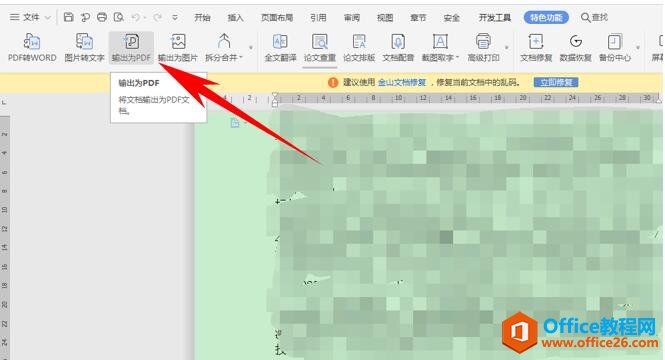Click the 输出为PDF button
The image size is (665, 360).
[131, 48]
